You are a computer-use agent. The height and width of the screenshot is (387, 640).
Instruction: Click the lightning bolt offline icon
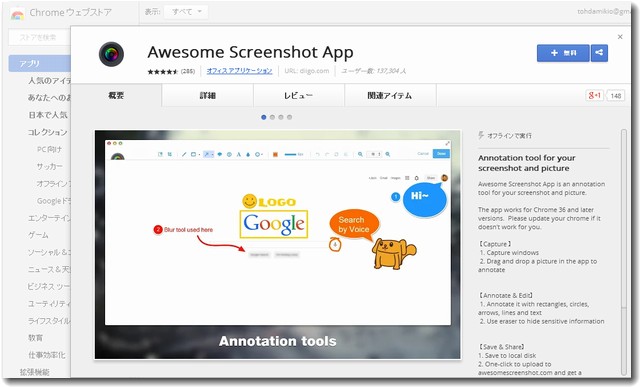(x=481, y=135)
